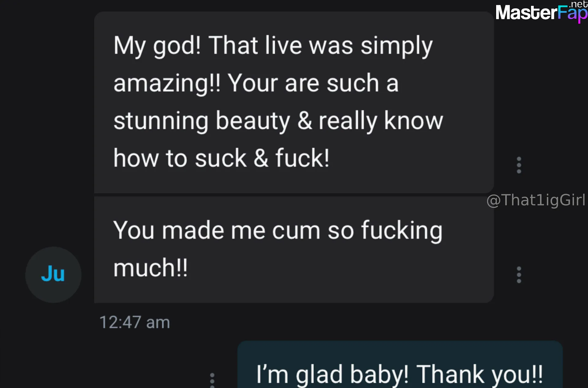Image resolution: width=588 pixels, height=388 pixels.
Task: Click "I'm glad baby!" text in the reply
Action: (332, 375)
